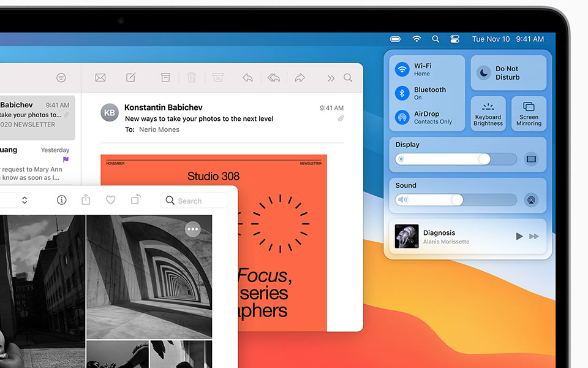This screenshot has height=368, width=588.
Task: Toggle Wi-Fi in Control Center
Action: click(x=402, y=69)
